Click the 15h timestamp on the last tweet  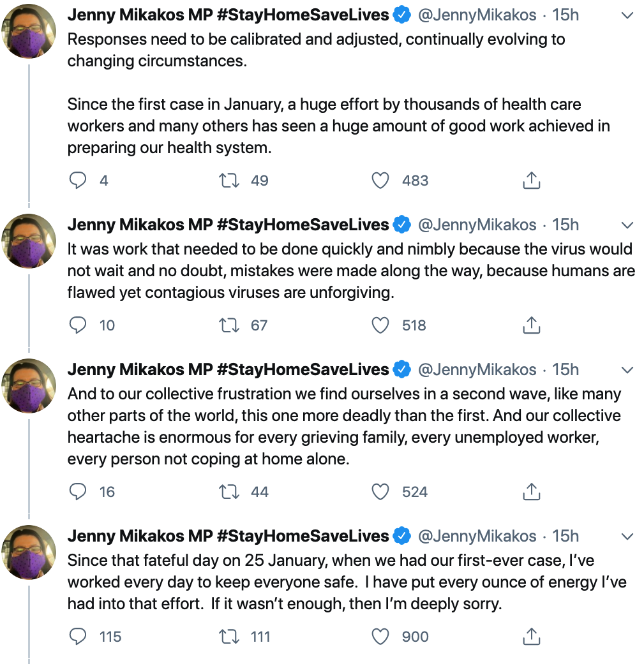[565, 536]
